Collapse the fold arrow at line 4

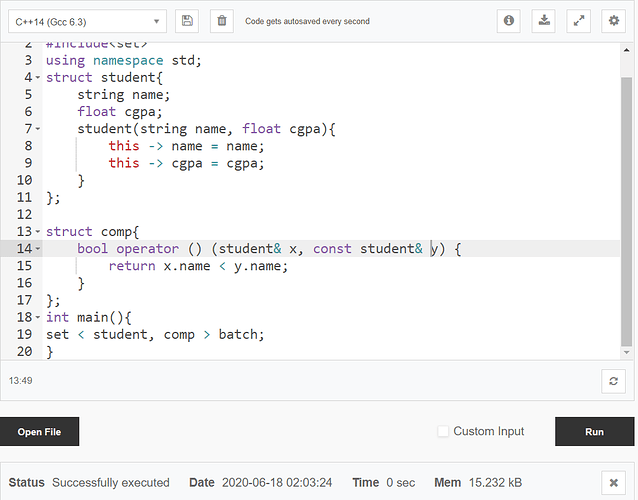[x=38, y=77]
